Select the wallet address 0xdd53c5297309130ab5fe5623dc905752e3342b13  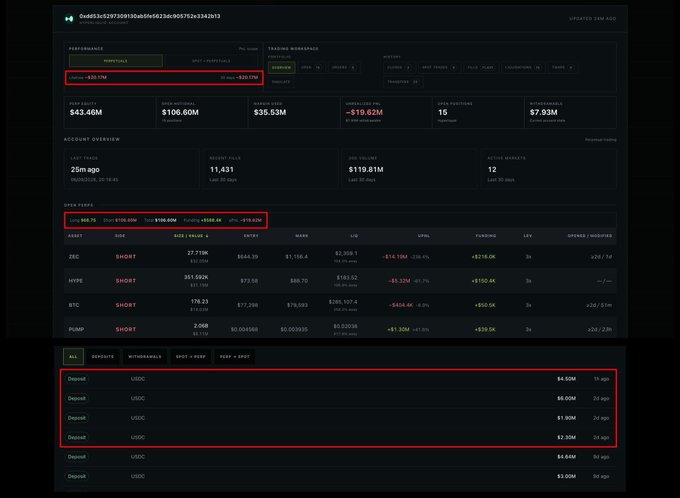(x=150, y=16)
